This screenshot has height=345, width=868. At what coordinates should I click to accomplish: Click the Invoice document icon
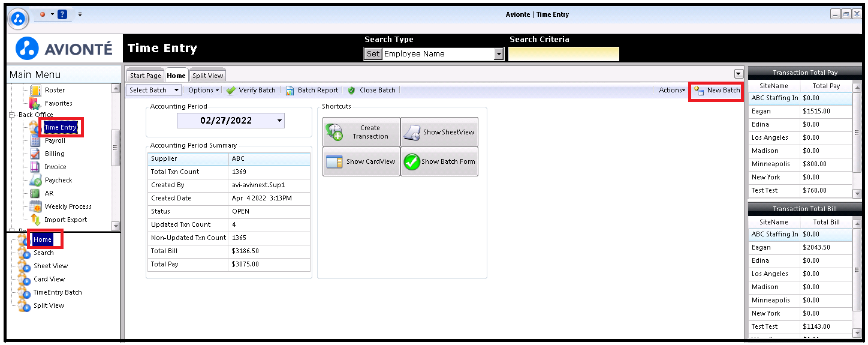pos(35,167)
